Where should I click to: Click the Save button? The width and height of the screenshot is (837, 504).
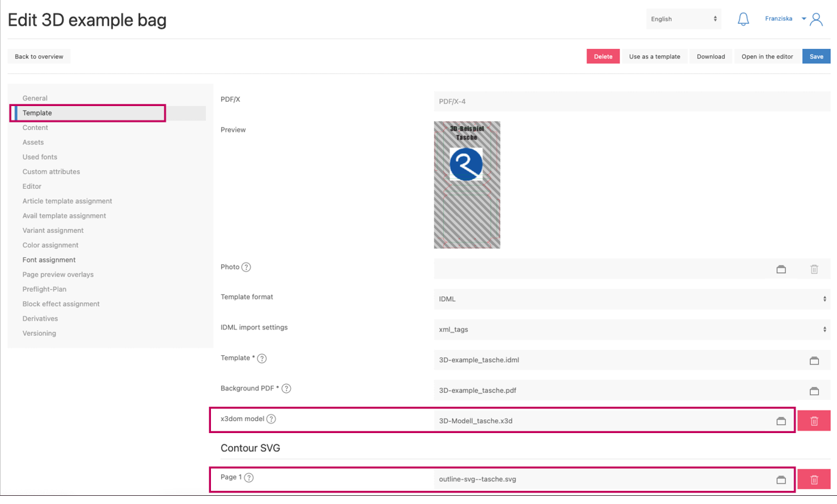coord(816,56)
